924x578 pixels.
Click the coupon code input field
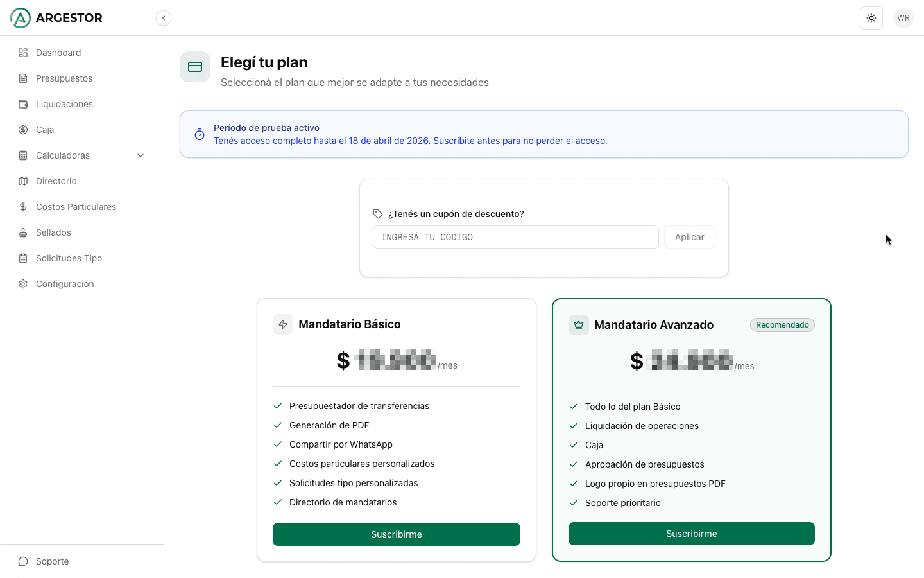[x=515, y=237]
